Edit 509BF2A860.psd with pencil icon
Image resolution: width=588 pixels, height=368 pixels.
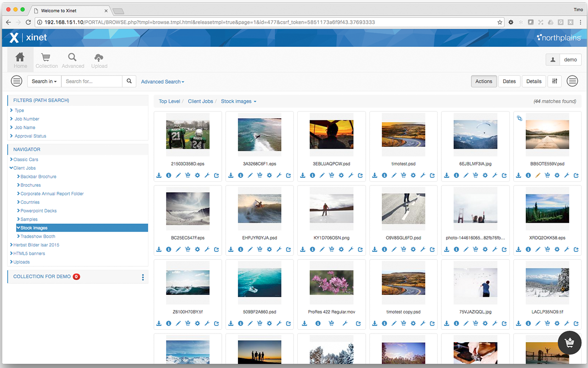pos(250,323)
